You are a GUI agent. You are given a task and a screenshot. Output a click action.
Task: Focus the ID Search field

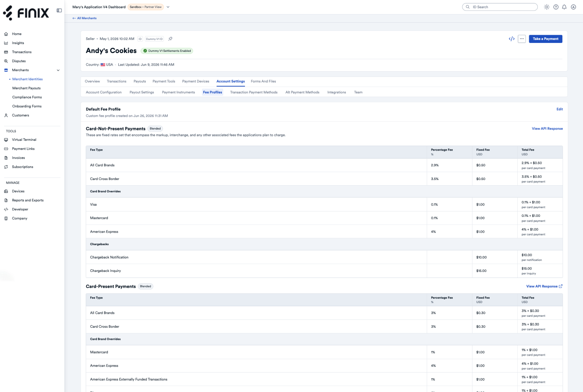coord(500,7)
